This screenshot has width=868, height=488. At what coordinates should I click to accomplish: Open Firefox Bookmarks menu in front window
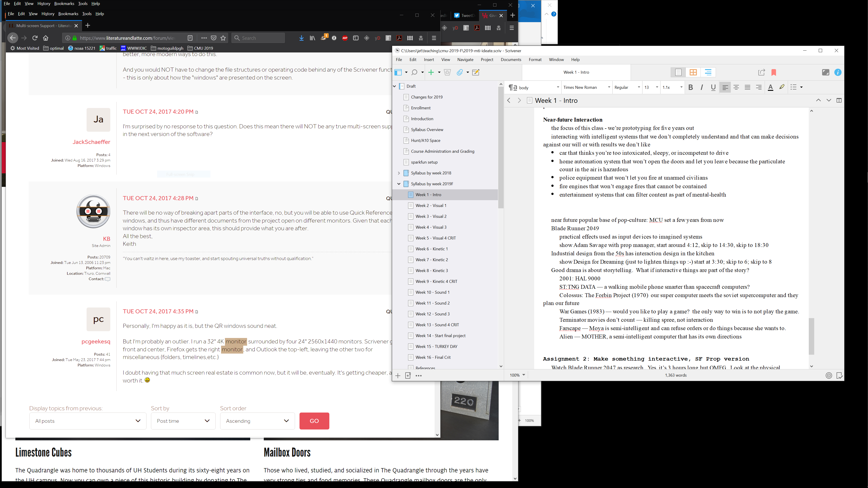[68, 14]
